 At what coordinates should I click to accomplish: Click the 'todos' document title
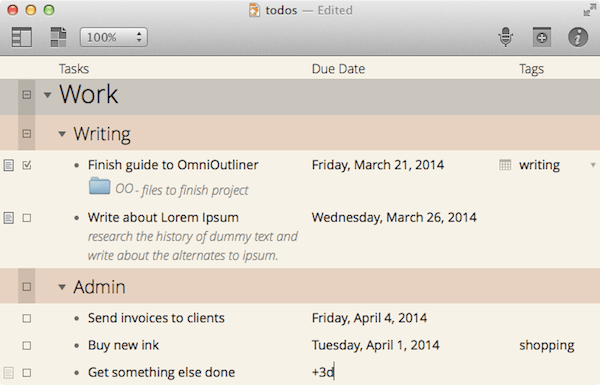click(x=281, y=10)
